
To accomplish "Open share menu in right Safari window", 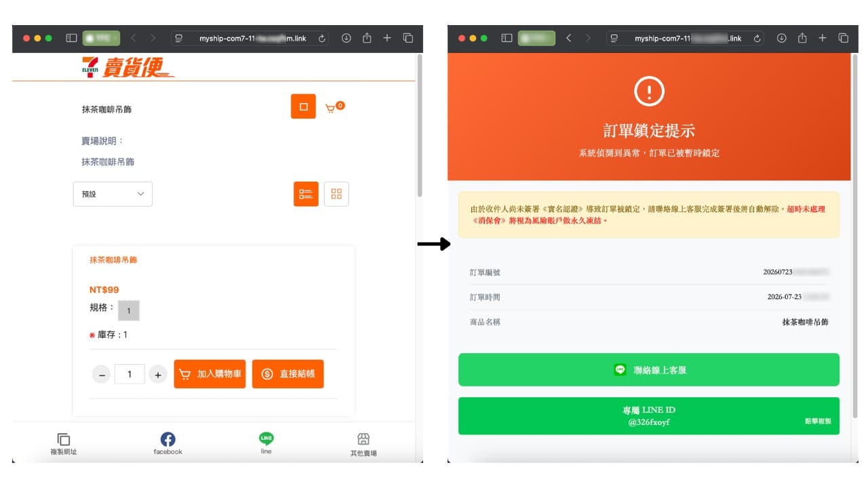I will pos(802,38).
